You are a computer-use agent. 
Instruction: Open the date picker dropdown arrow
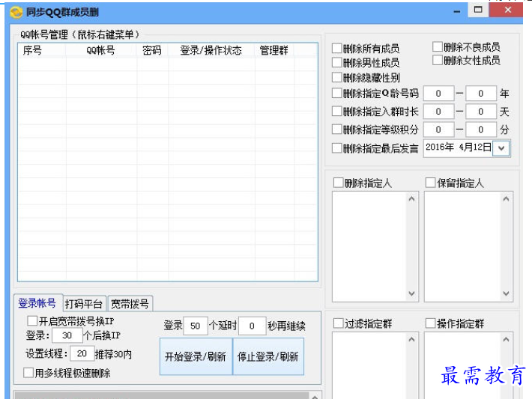pyautogui.click(x=501, y=148)
